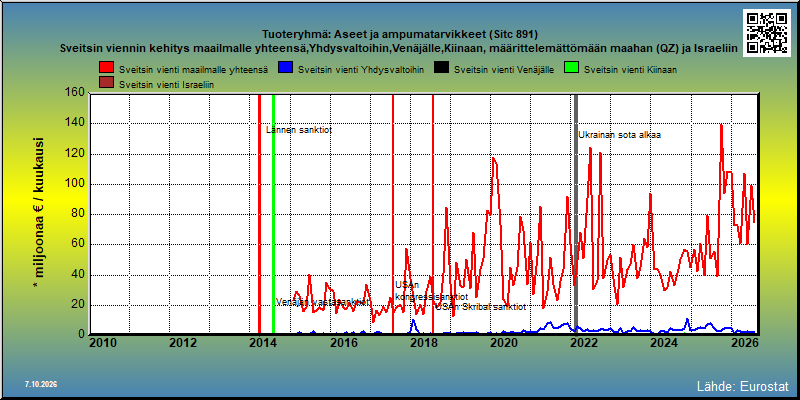This screenshot has height=400, width=800.
Task: Click the y-axis value 100
Action: coord(74,184)
